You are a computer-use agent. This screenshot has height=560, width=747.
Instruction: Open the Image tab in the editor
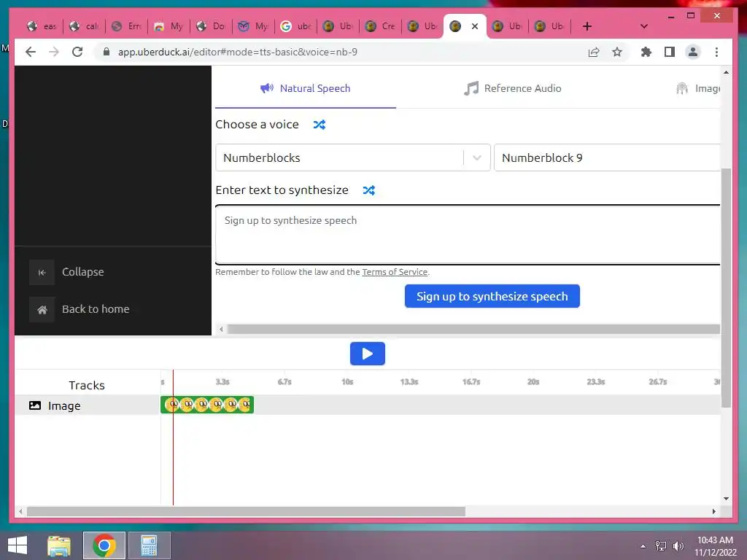(698, 88)
